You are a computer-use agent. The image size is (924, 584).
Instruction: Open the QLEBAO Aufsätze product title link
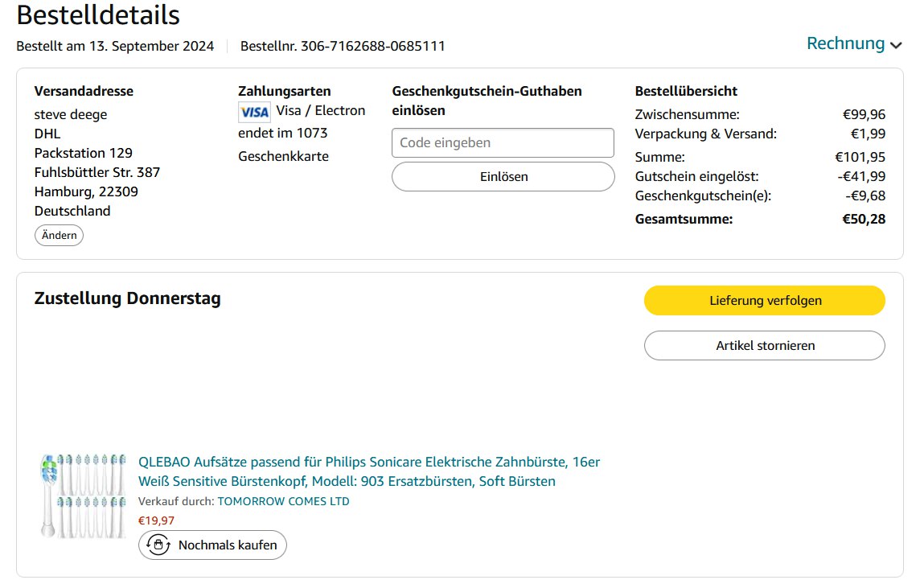pos(369,471)
